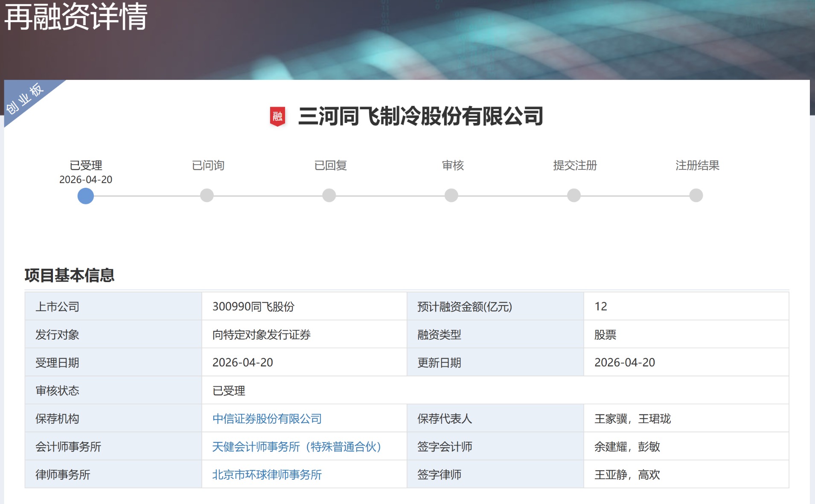Click the 预计融资金额 value 12
Viewport: 815px width, 504px height.
coord(600,306)
